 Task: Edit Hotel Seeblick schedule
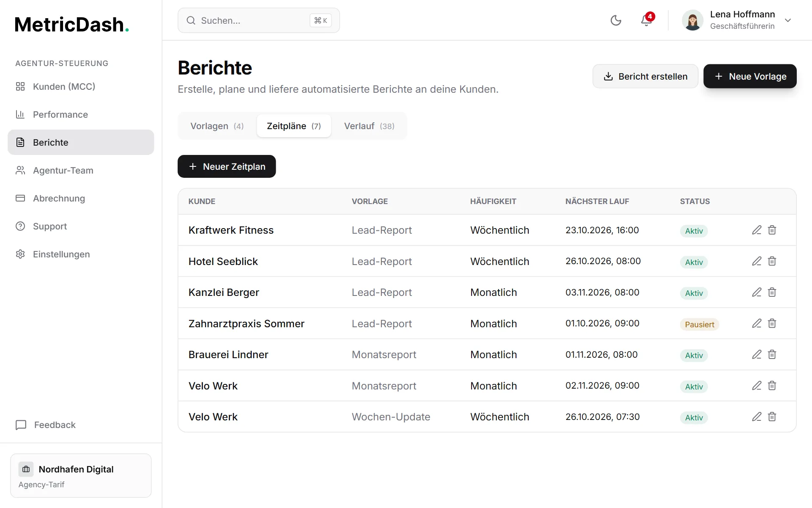pos(757,261)
